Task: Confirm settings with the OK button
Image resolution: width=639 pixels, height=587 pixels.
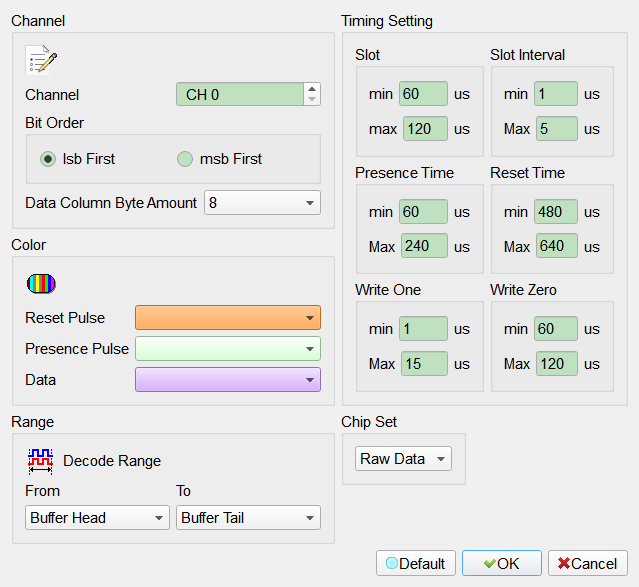Action: 502,563
